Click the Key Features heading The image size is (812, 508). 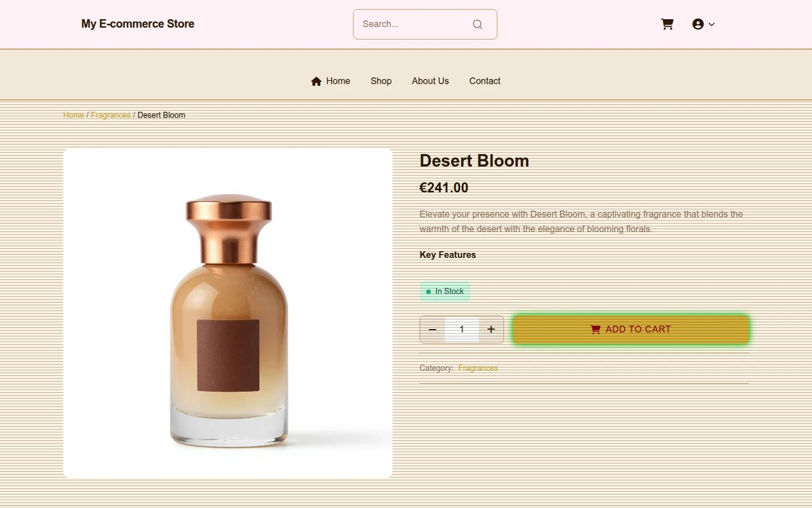pyautogui.click(x=448, y=255)
